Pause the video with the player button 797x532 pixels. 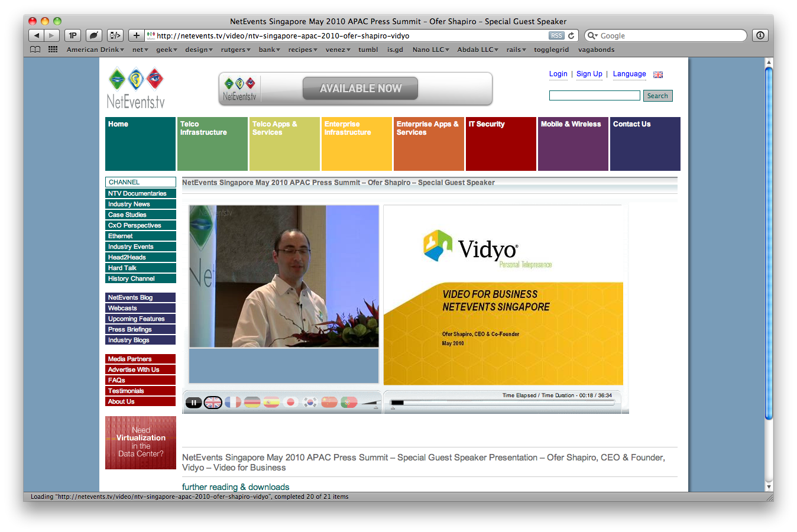pos(193,403)
